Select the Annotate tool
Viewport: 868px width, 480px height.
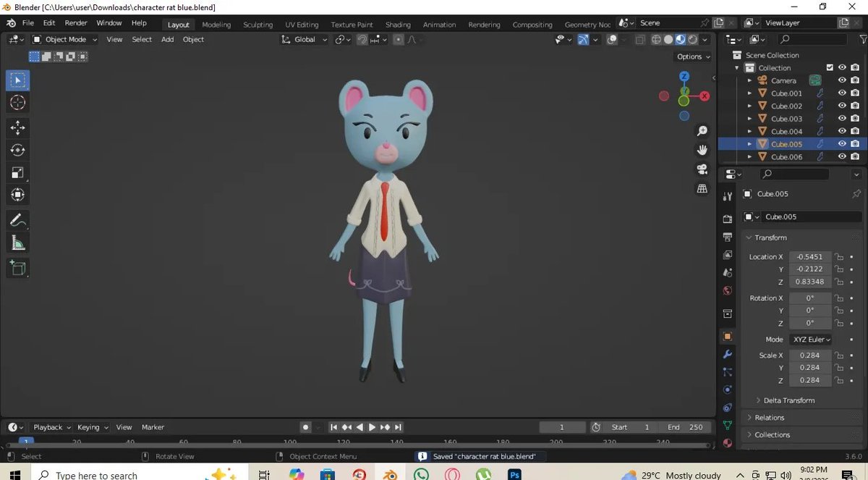pos(18,219)
